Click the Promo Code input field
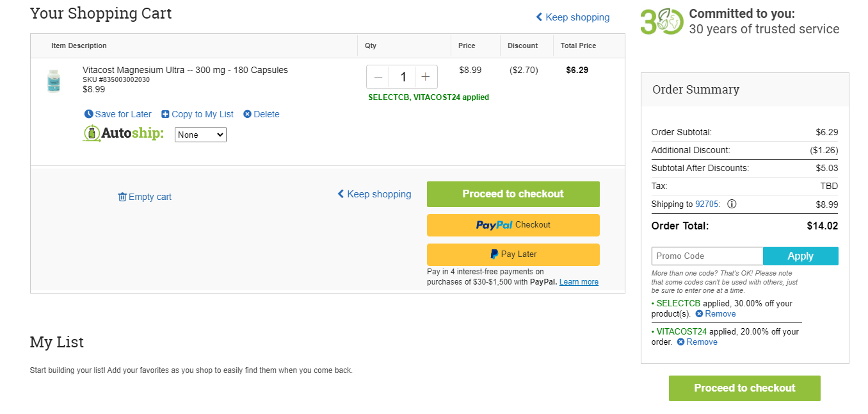Image resolution: width=868 pixels, height=414 pixels. coord(707,256)
